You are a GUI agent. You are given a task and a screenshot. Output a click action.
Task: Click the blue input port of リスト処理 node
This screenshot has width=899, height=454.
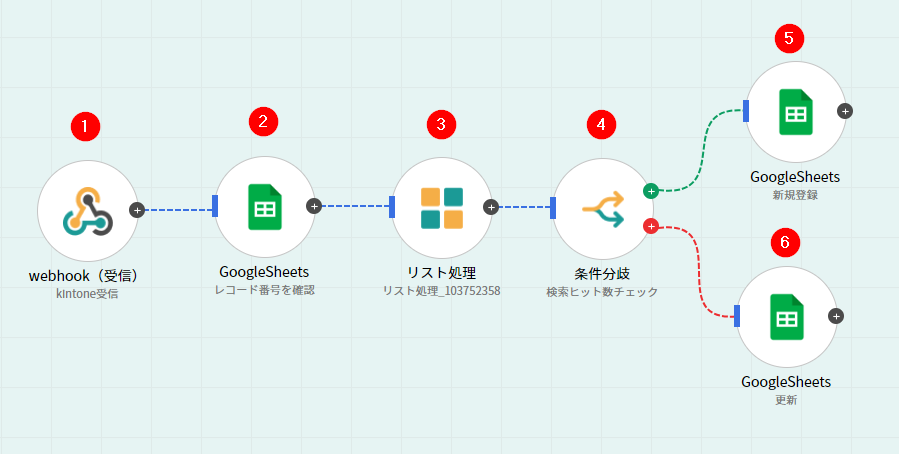click(x=392, y=207)
